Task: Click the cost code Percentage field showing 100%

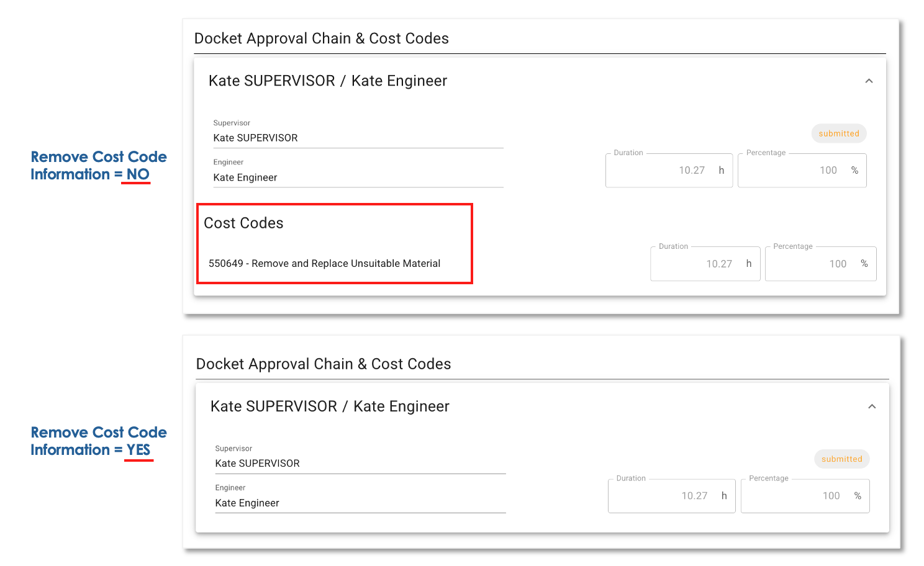Action: 820,263
